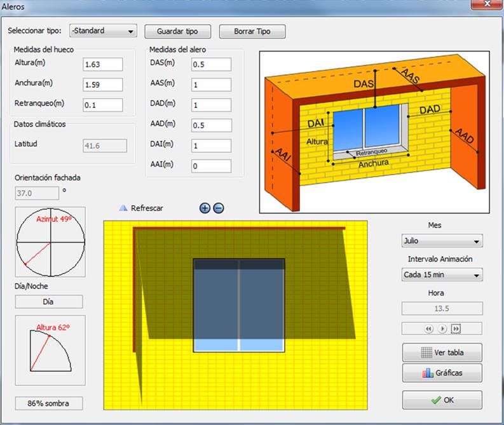The image size is (504, 425).
Task: Open the Gráficas charts view
Action: [x=442, y=373]
